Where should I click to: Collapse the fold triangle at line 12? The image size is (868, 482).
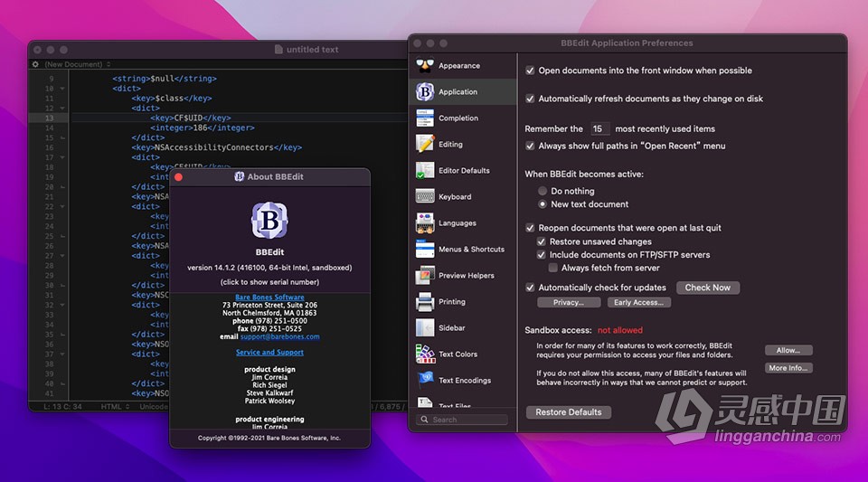62,108
